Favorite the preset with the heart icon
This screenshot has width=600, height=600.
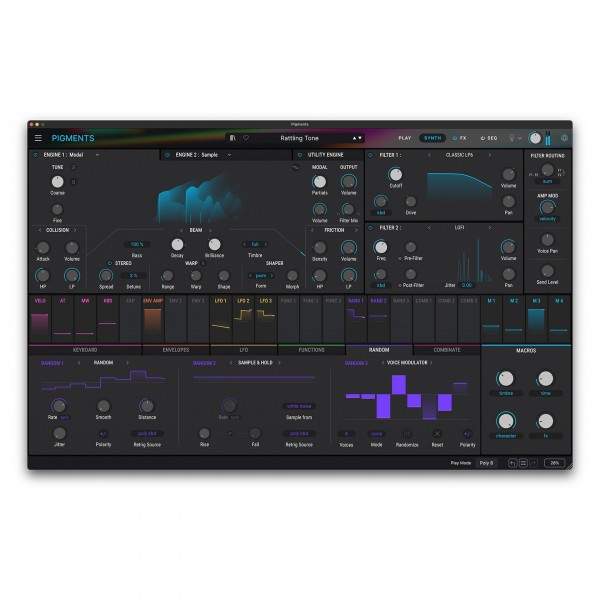click(246, 138)
